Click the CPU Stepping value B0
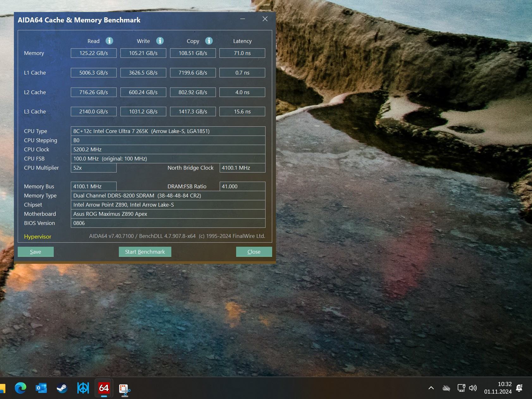Image resolution: width=532 pixels, height=399 pixels. point(168,140)
